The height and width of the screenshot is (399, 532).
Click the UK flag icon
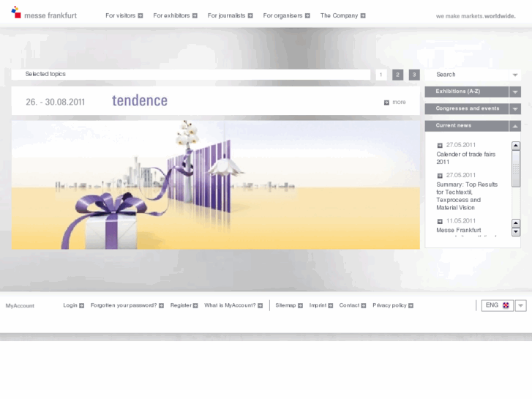coord(506,305)
